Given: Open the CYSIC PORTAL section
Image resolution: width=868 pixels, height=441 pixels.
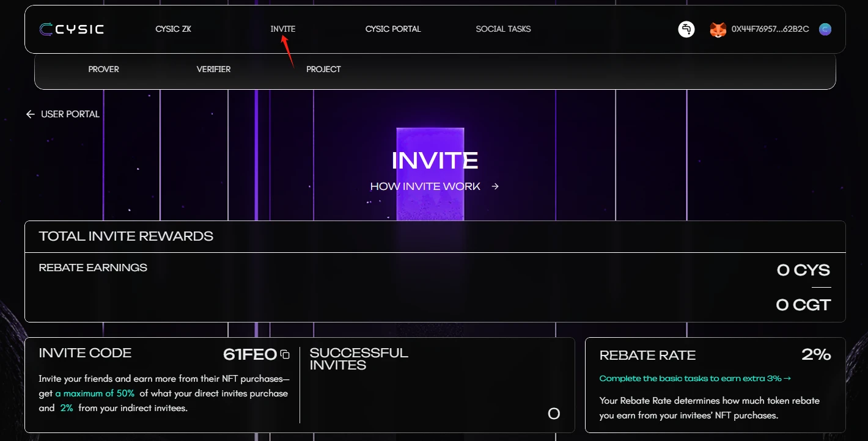Looking at the screenshot, I should click(x=393, y=29).
